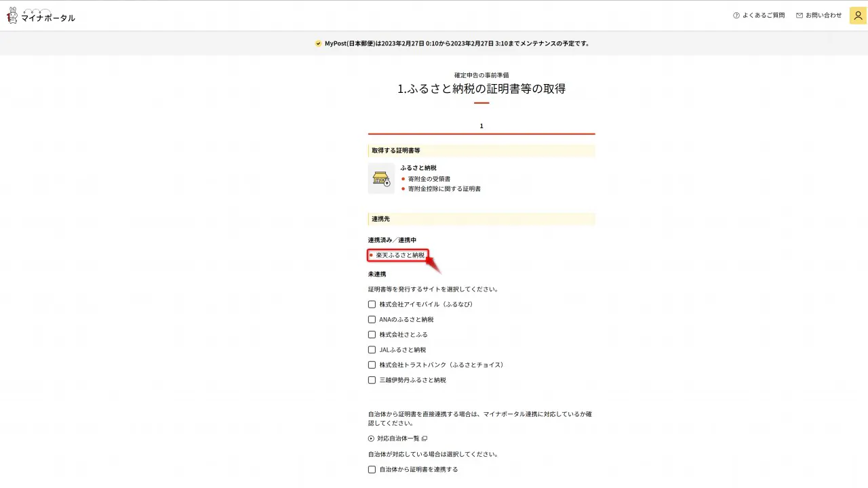
Task: Check the 株式会社アイモバイル（ふるなび） checkbox
Action: [372, 304]
